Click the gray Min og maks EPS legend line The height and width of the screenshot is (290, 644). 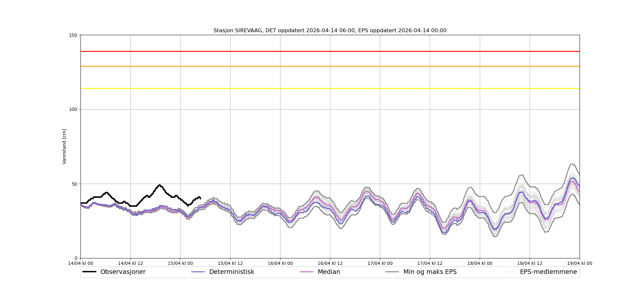click(392, 272)
